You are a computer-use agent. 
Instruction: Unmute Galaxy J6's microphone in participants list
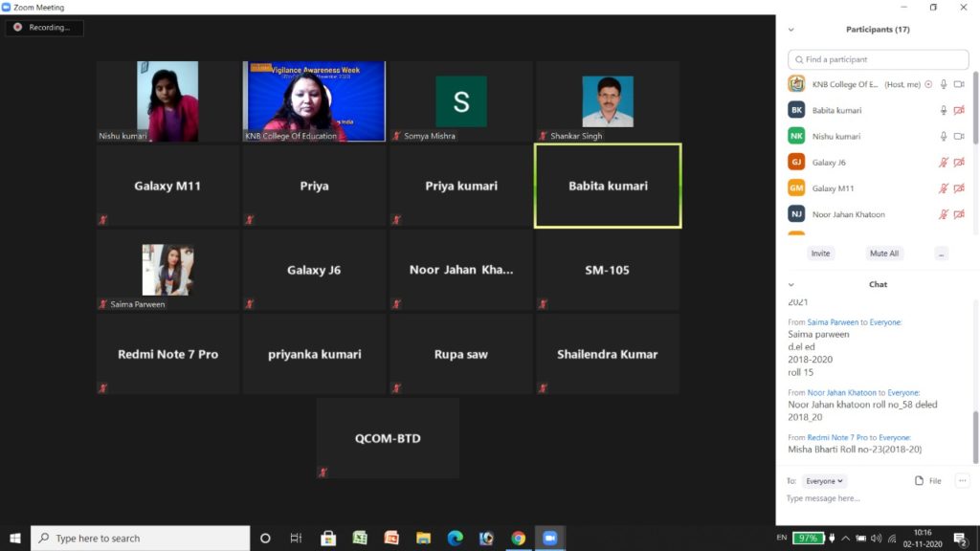pyautogui.click(x=944, y=163)
